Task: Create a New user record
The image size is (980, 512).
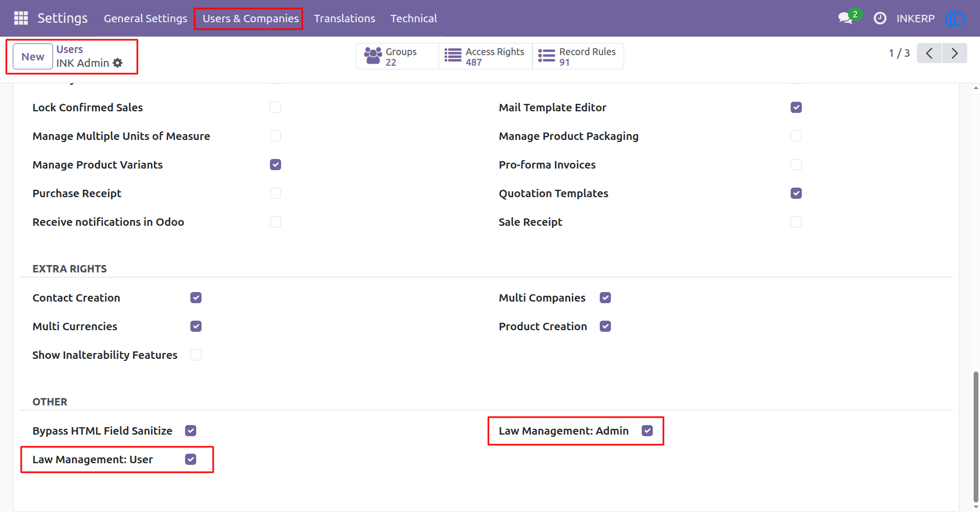Action: tap(33, 57)
